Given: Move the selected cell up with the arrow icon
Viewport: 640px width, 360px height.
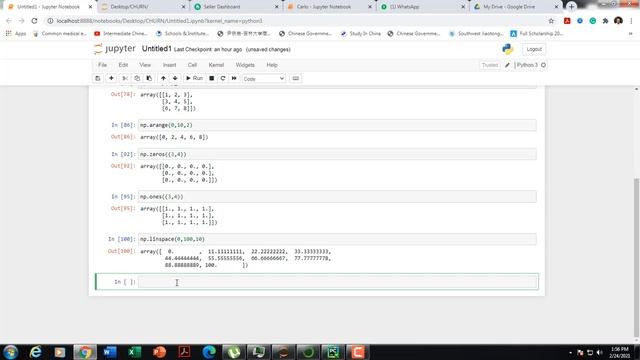Looking at the screenshot, I should tap(163, 78).
